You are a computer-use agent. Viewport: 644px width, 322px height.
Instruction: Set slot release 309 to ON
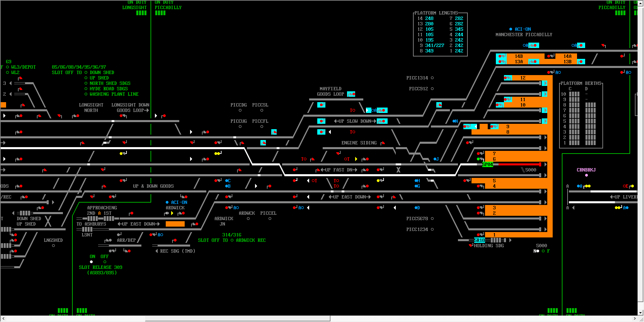91,262
